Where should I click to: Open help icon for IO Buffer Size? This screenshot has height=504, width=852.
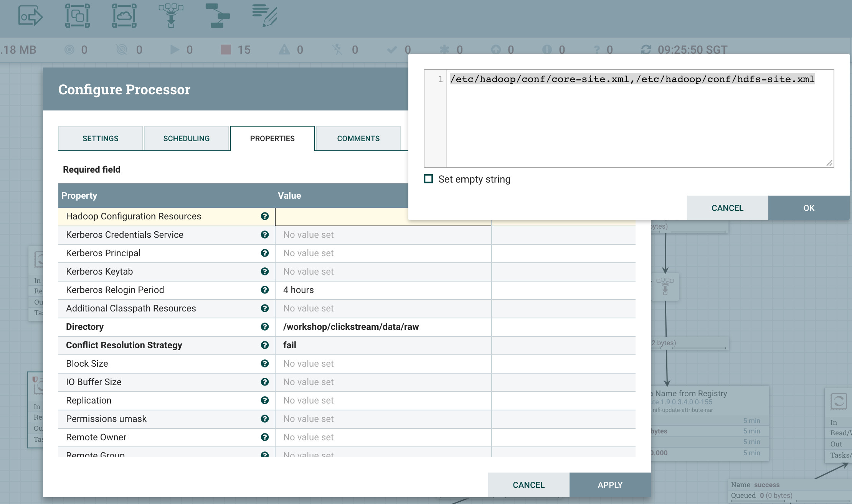click(x=264, y=382)
